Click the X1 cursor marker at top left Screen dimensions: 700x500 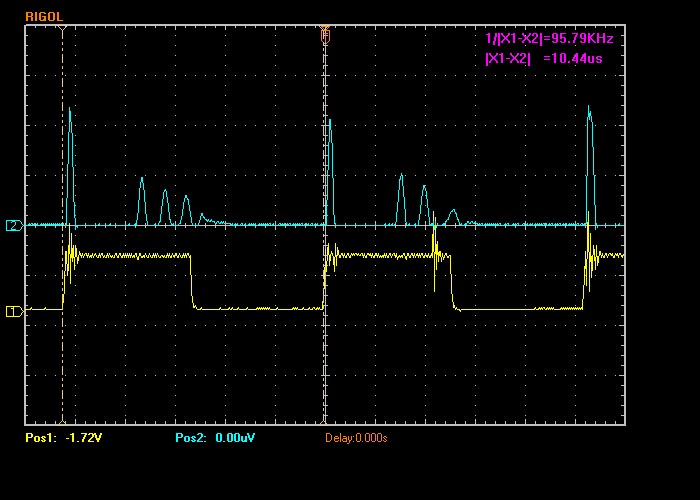(62, 29)
